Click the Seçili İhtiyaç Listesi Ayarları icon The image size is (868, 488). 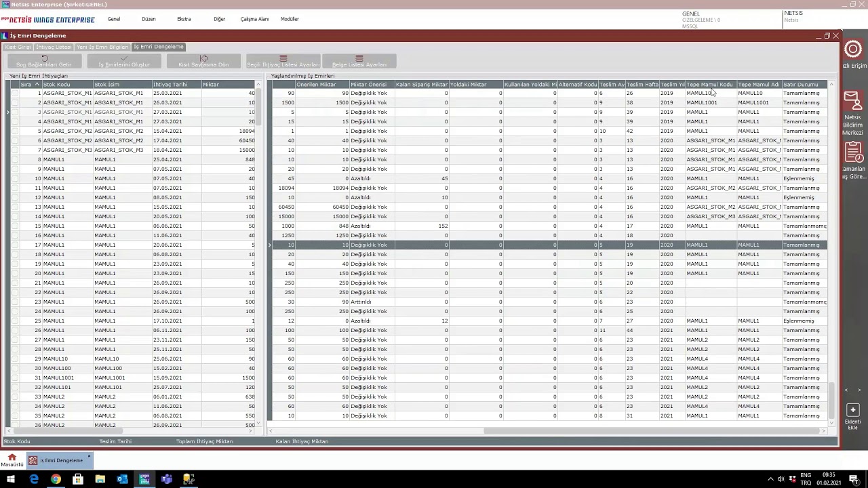click(x=283, y=58)
